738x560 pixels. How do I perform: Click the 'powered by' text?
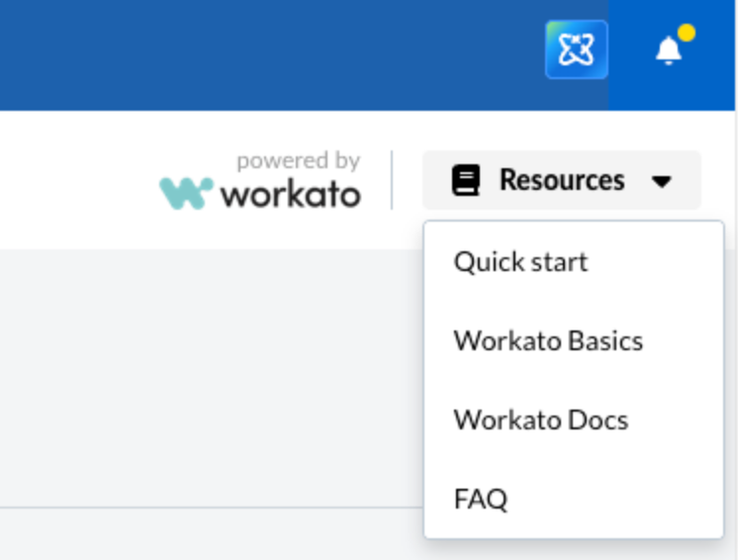tap(298, 160)
